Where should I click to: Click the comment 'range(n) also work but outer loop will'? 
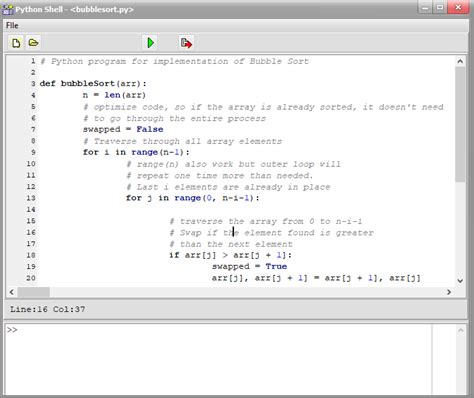pos(233,164)
